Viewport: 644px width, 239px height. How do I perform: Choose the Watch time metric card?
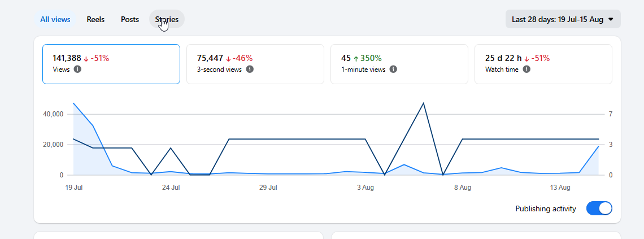click(x=543, y=64)
